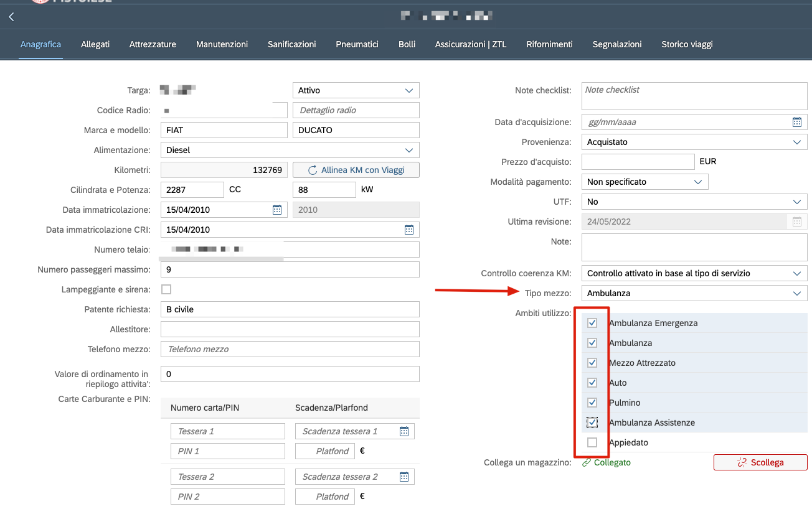Check the Appiedato usage checkbox
The width and height of the screenshot is (812, 509).
[x=592, y=442]
